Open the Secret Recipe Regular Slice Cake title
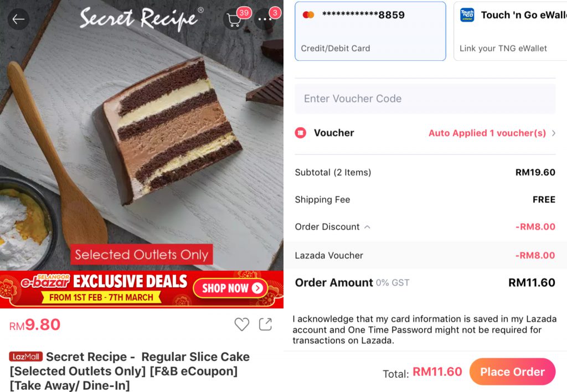The image size is (567, 392). (x=130, y=371)
